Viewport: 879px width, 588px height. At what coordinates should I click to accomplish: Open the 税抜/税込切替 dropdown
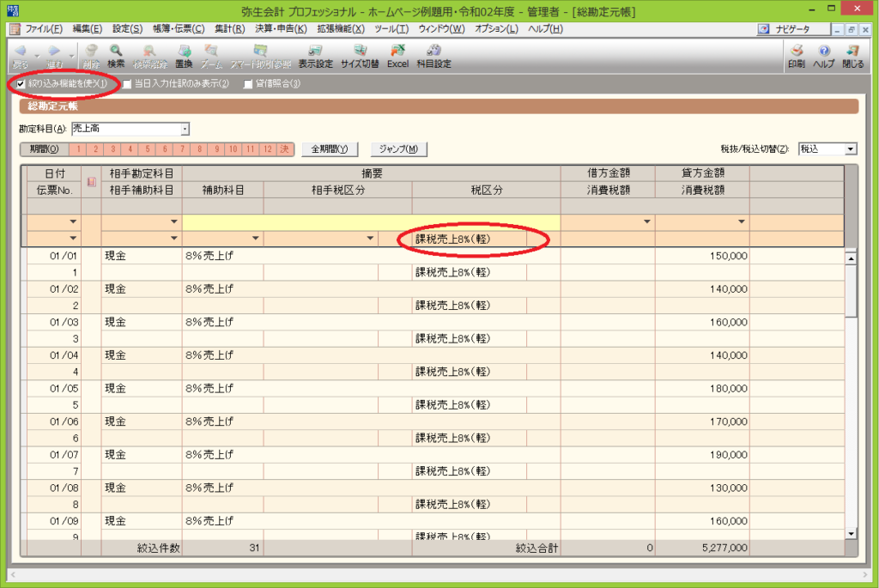(x=850, y=149)
